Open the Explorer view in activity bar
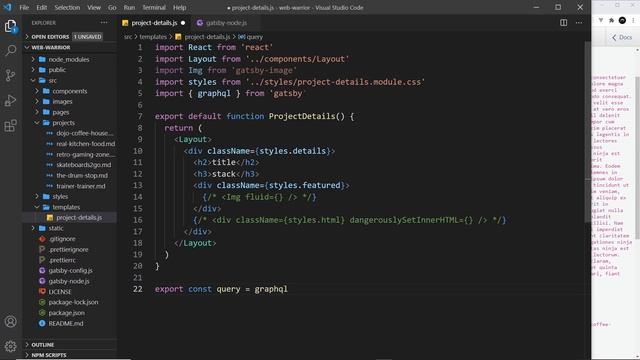Image resolution: width=640 pixels, height=360 pixels. pyautogui.click(x=11, y=27)
